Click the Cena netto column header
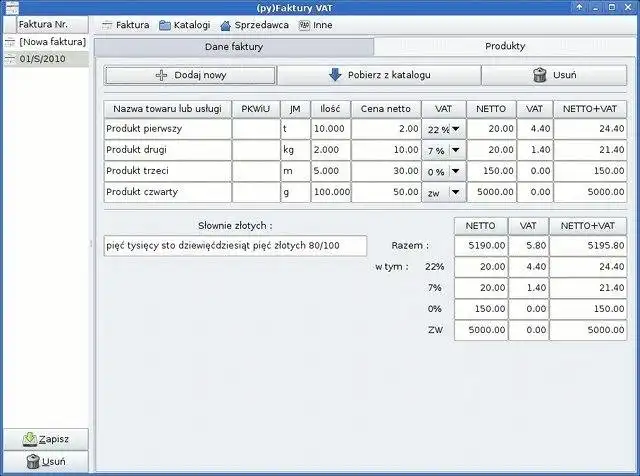Screen dimensions: 640x476 pos(386,109)
